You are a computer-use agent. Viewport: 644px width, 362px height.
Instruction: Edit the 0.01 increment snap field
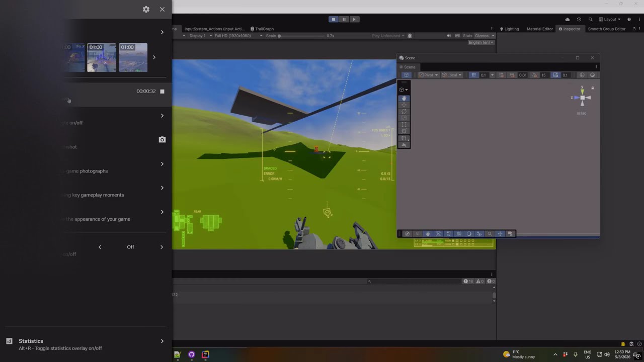[x=523, y=75]
